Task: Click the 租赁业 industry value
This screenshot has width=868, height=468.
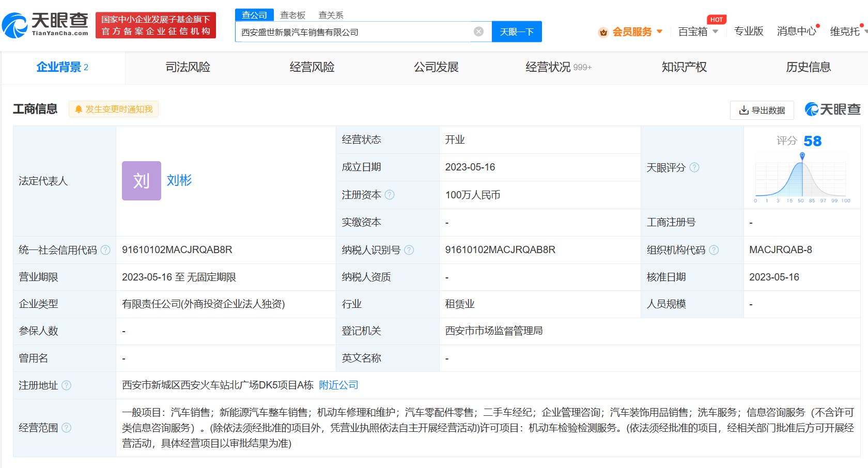Action: [460, 304]
